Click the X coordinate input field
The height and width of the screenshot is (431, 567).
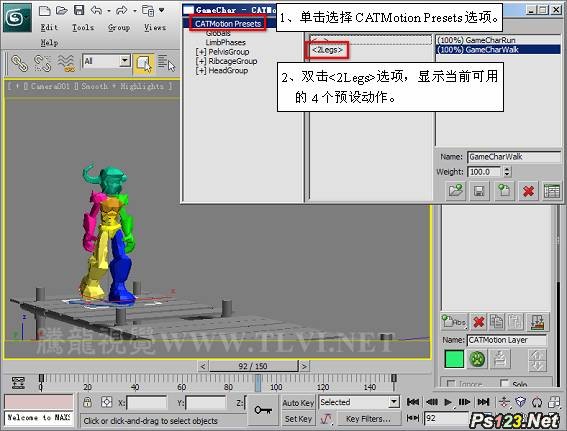tap(146, 403)
